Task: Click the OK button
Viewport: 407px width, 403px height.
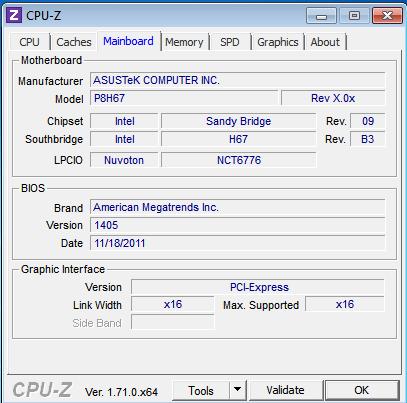Action: [x=362, y=390]
